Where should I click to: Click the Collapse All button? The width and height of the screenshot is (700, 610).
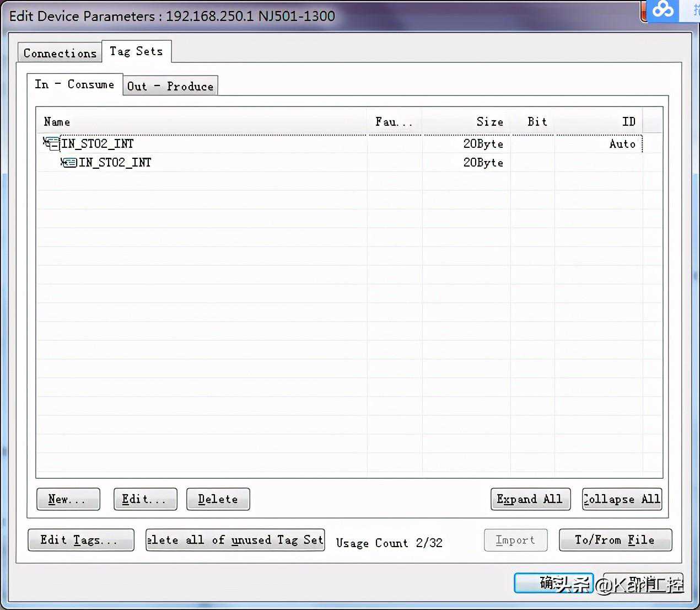(622, 499)
